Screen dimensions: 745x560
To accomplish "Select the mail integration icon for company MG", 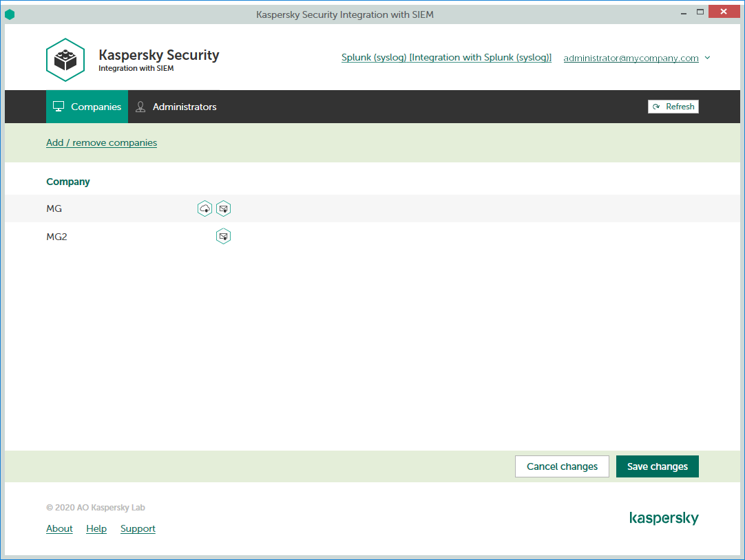I will [223, 208].
